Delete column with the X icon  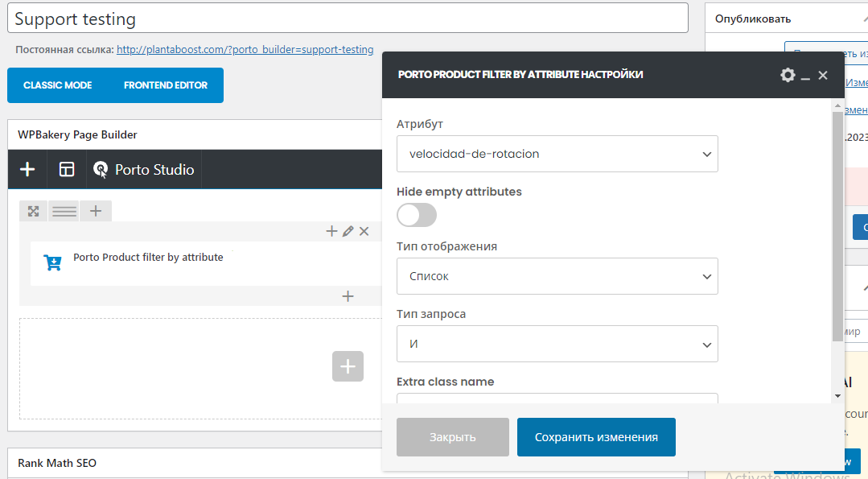364,232
